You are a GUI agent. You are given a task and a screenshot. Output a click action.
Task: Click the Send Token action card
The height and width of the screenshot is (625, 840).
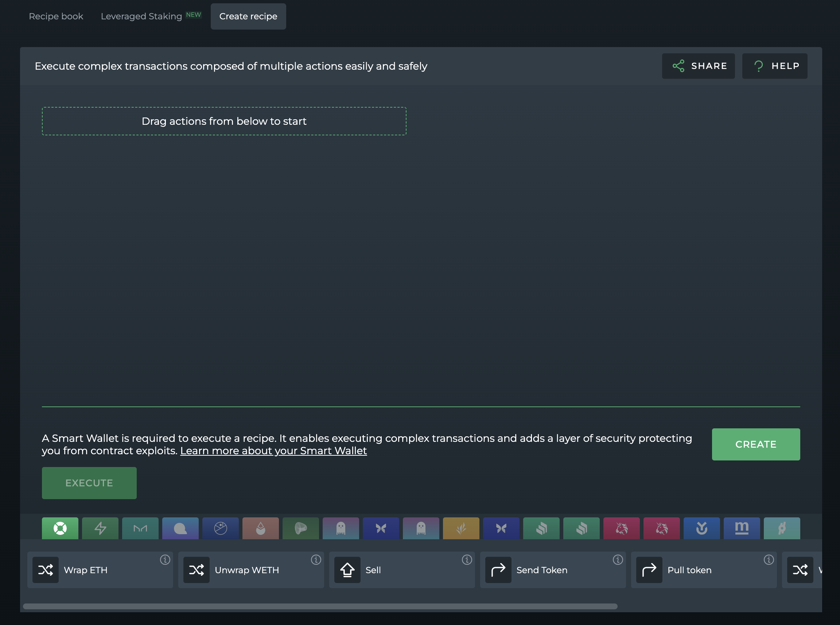[x=552, y=570]
